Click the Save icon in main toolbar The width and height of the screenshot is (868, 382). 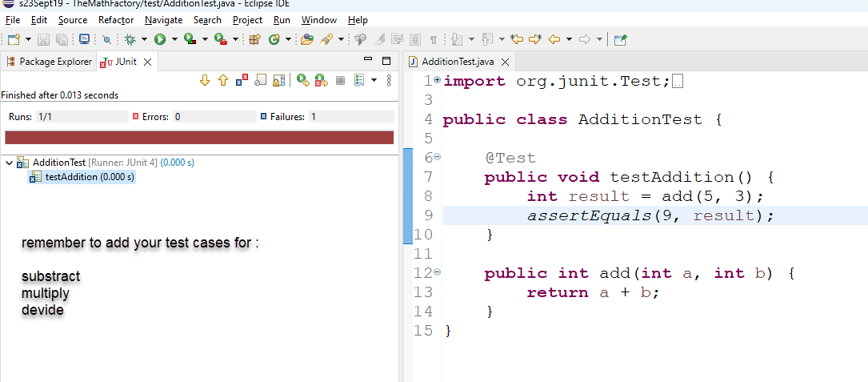click(44, 39)
